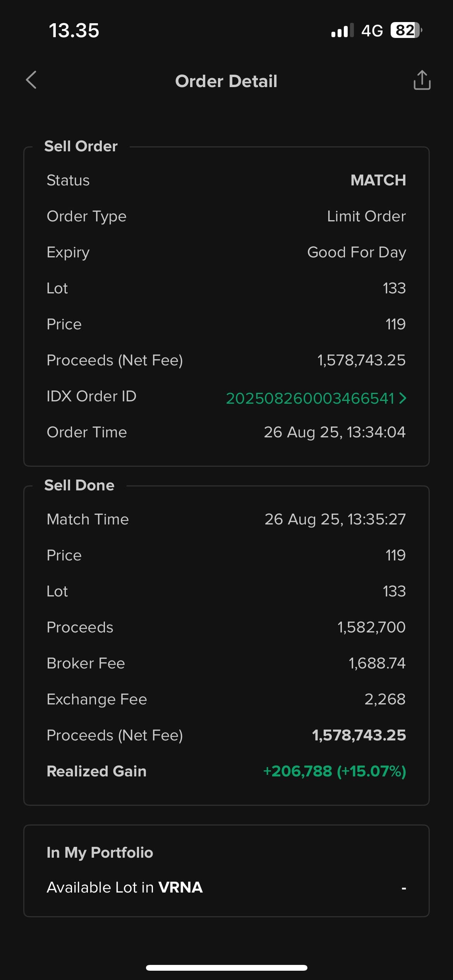Tap the home indicator bar

tap(226, 968)
